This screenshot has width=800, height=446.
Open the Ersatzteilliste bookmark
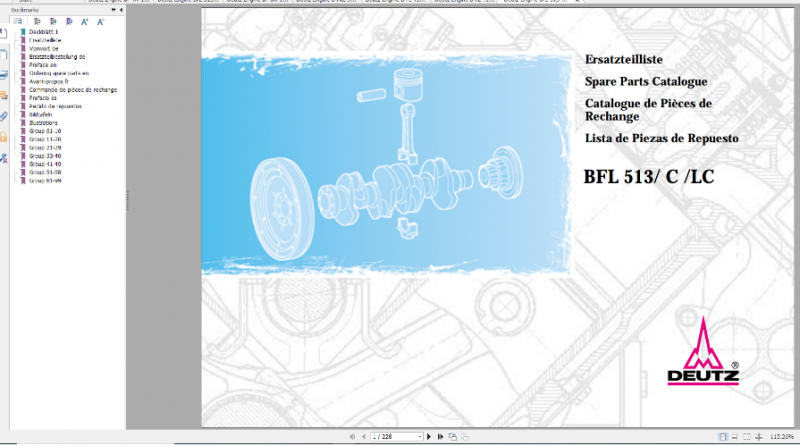[x=45, y=40]
